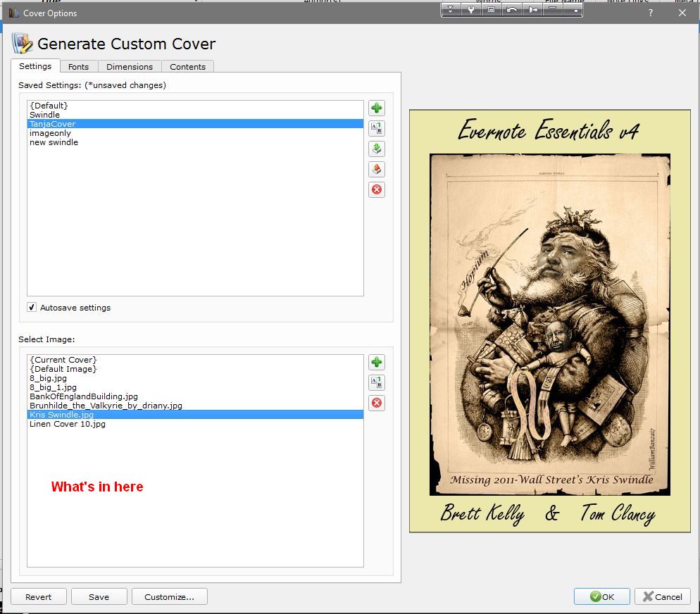Export saved settings with red arrow icon
This screenshot has height=614, width=700.
(376, 169)
